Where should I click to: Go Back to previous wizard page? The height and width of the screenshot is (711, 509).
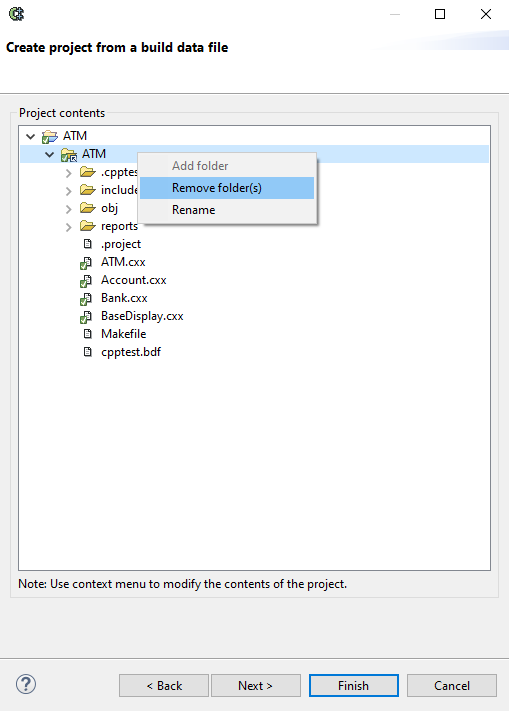(x=164, y=685)
